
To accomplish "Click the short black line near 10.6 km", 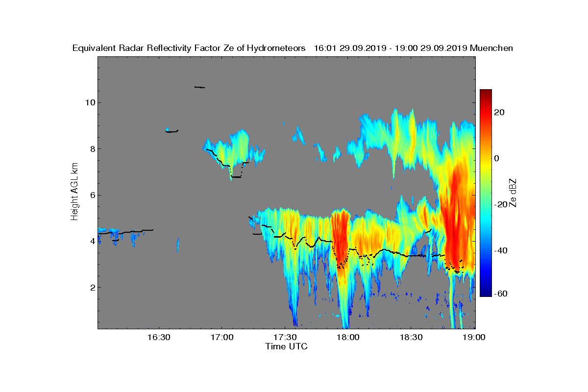I will 199,87.
